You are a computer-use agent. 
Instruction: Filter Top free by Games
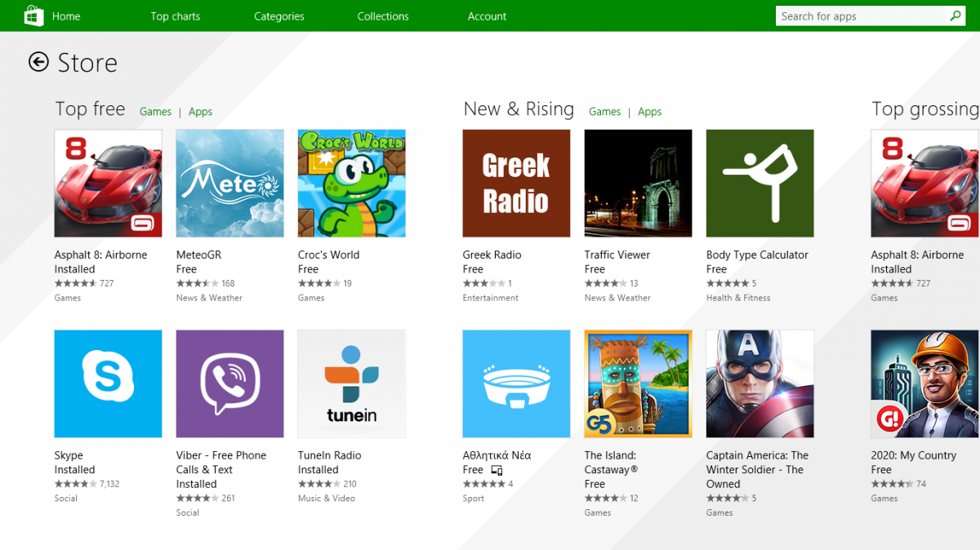point(155,112)
